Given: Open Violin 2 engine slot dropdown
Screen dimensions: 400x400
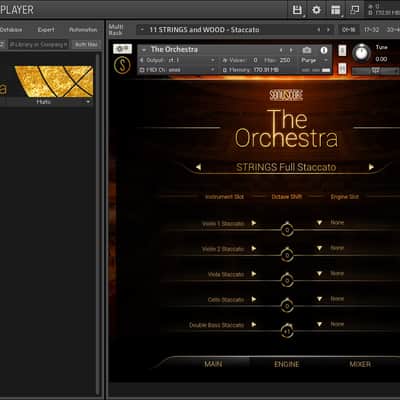Looking at the screenshot, I should pyautogui.click(x=319, y=248).
